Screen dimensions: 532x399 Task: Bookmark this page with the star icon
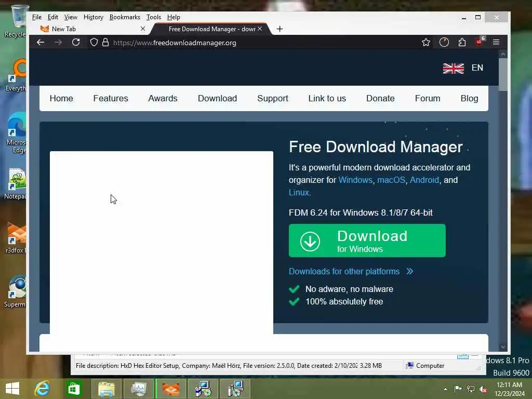coord(426,43)
